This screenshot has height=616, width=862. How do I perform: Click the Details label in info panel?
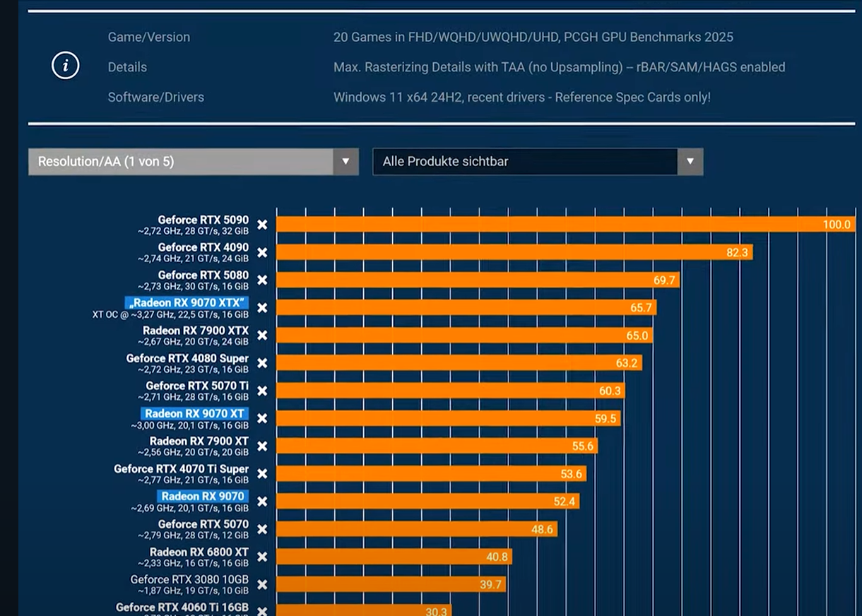(x=127, y=67)
